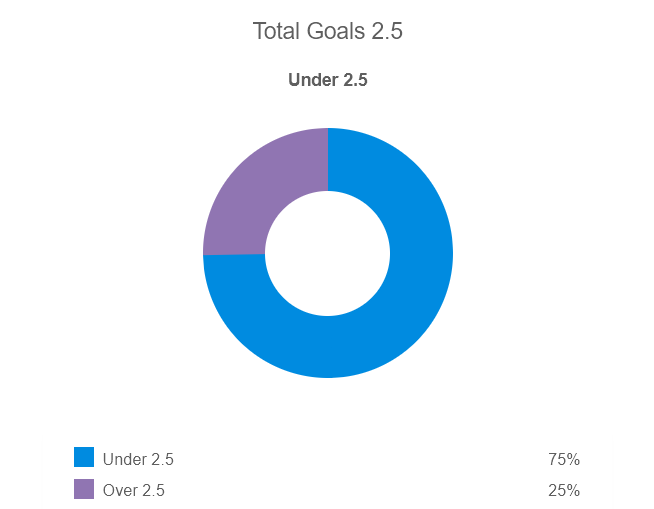Select the bold Under 2.5 heading above the donut
The image size is (654, 509).
click(327, 80)
